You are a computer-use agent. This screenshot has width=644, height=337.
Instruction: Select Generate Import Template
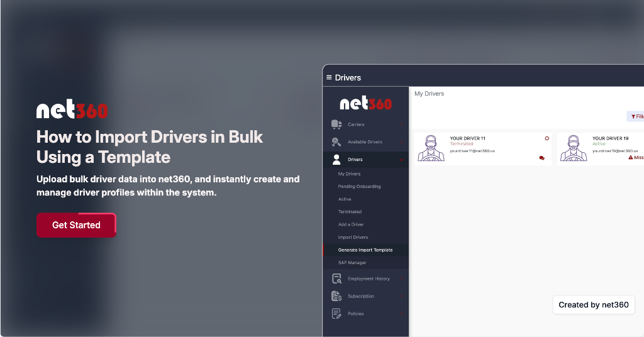(x=365, y=250)
